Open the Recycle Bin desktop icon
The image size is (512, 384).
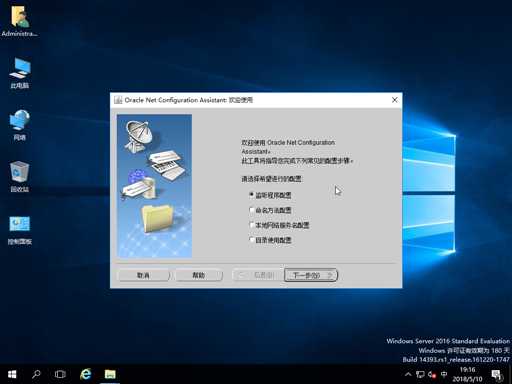[20, 176]
